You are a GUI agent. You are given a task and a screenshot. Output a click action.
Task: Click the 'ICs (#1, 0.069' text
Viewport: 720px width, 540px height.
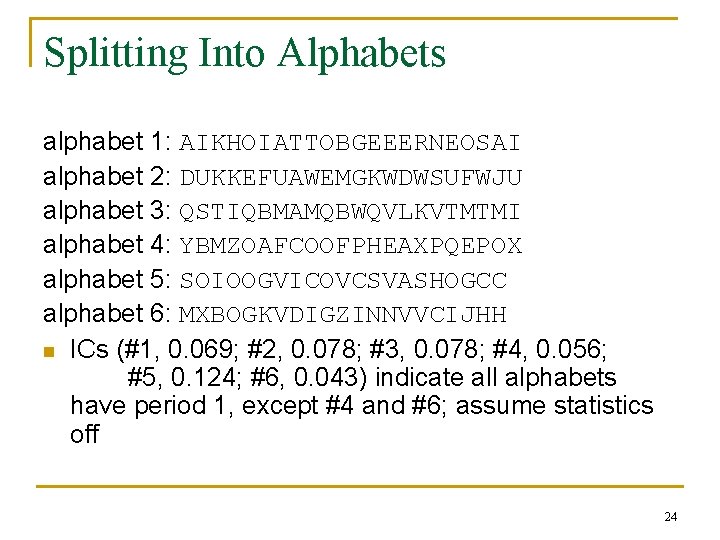pyautogui.click(x=152, y=350)
